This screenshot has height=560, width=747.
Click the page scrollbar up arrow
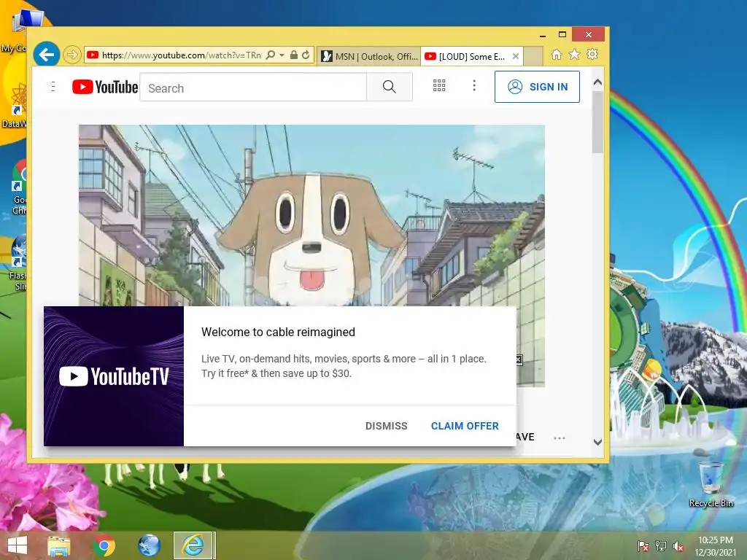(x=598, y=82)
